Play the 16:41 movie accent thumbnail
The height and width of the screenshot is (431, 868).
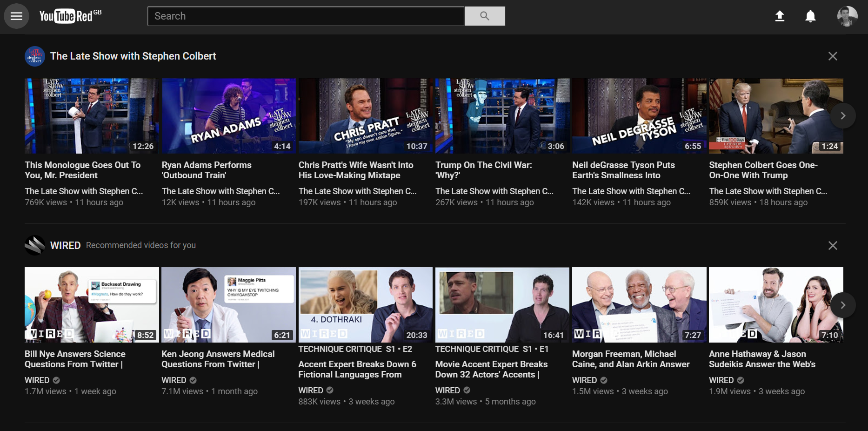[502, 305]
